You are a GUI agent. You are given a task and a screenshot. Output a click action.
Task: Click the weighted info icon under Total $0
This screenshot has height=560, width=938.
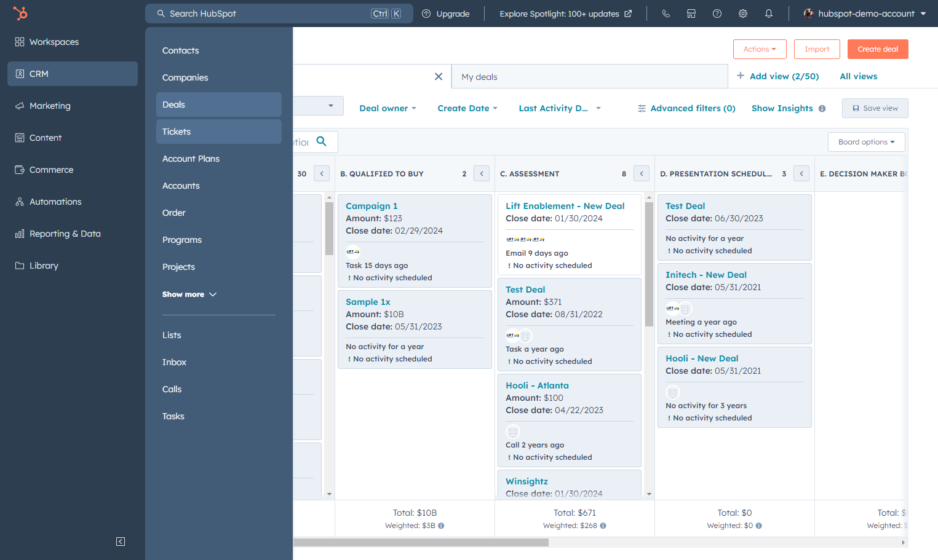point(759,526)
